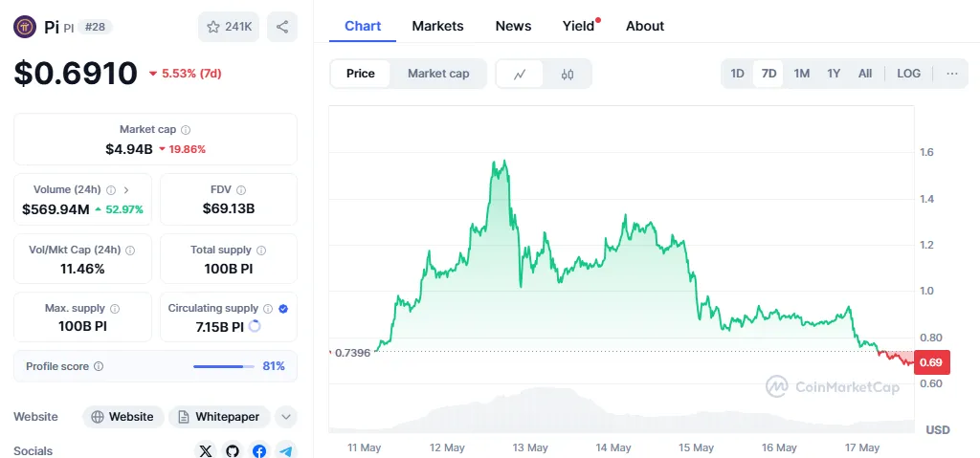Click the share icon beside the watchlist

coord(282,27)
